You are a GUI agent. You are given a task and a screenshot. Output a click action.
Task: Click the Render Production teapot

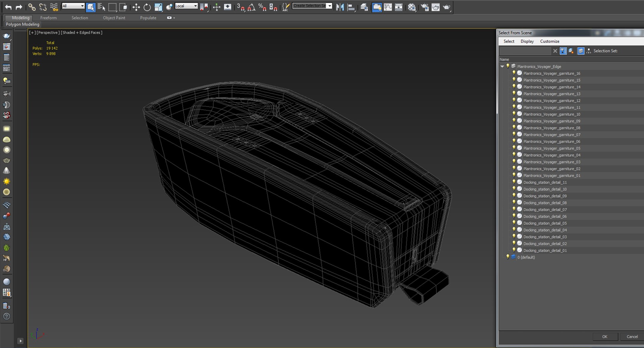(447, 7)
